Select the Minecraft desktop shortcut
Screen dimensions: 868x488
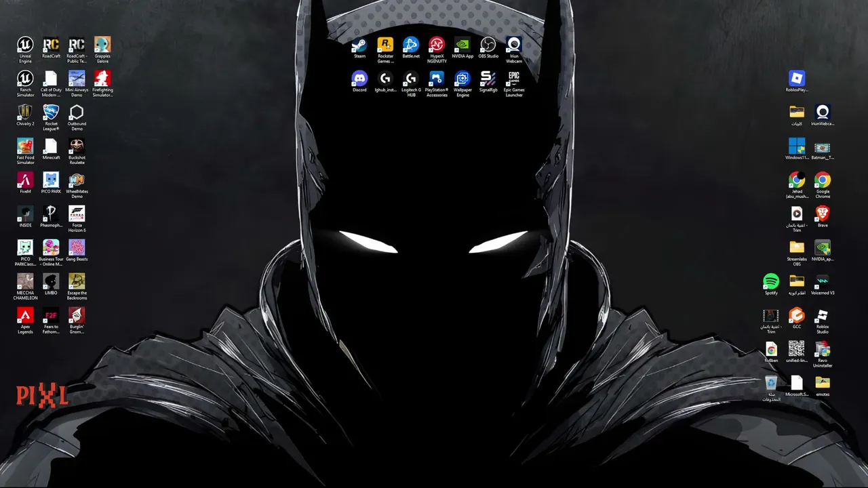click(51, 149)
